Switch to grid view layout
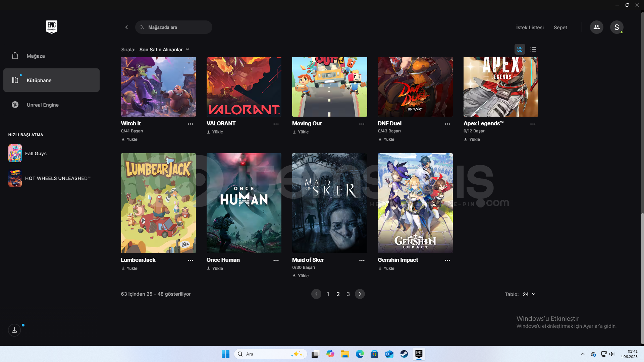 [x=520, y=49]
